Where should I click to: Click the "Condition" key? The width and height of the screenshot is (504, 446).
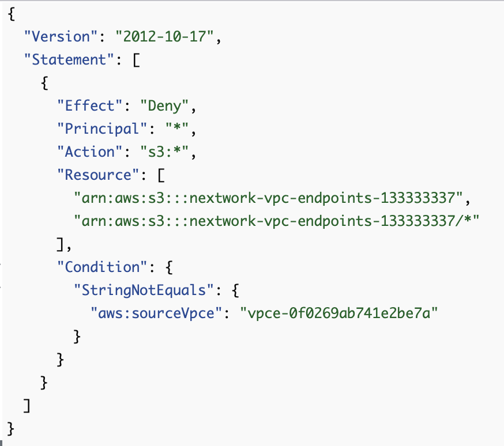coord(102,267)
